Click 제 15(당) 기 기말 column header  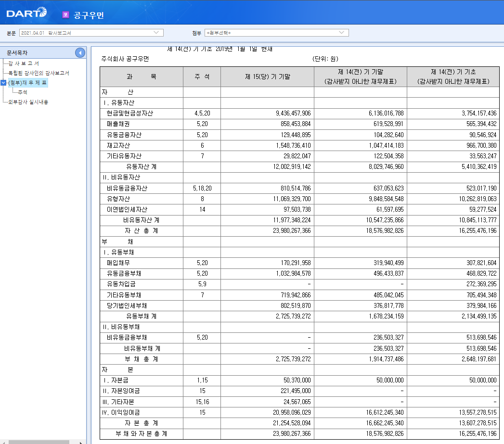coord(268,77)
